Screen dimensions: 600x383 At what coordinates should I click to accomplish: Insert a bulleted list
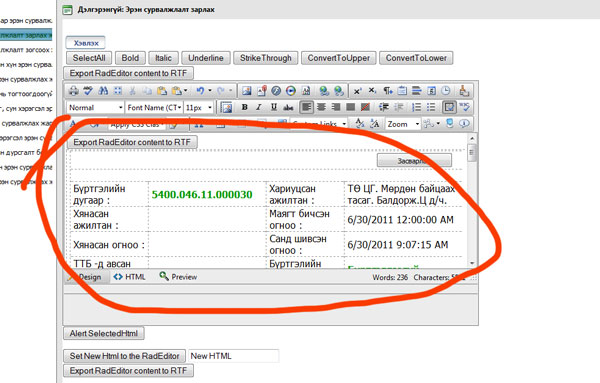coord(431,108)
